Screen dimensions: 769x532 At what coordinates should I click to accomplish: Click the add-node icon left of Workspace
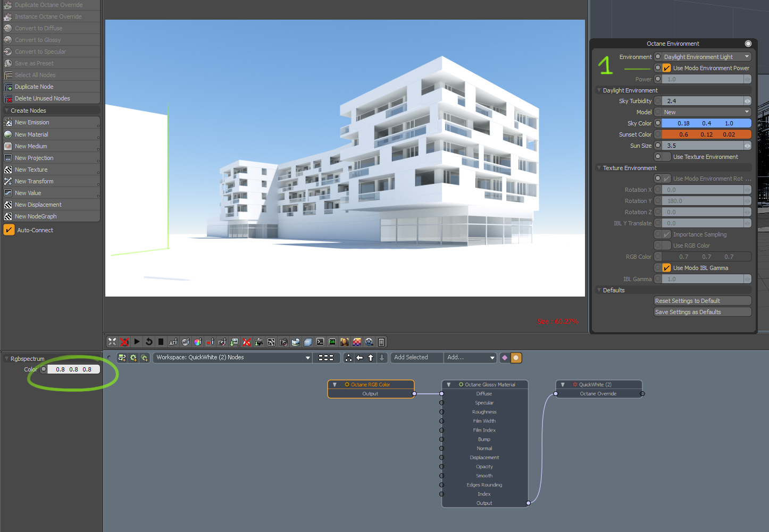(122, 358)
